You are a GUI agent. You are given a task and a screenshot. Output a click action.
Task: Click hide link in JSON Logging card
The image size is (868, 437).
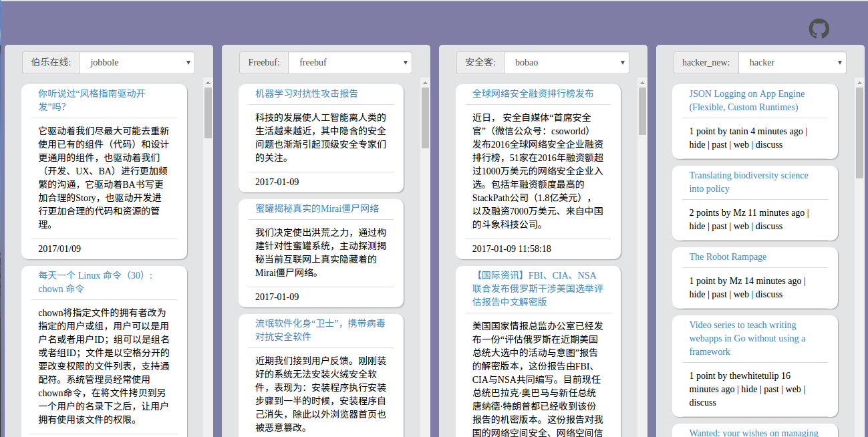[697, 144]
